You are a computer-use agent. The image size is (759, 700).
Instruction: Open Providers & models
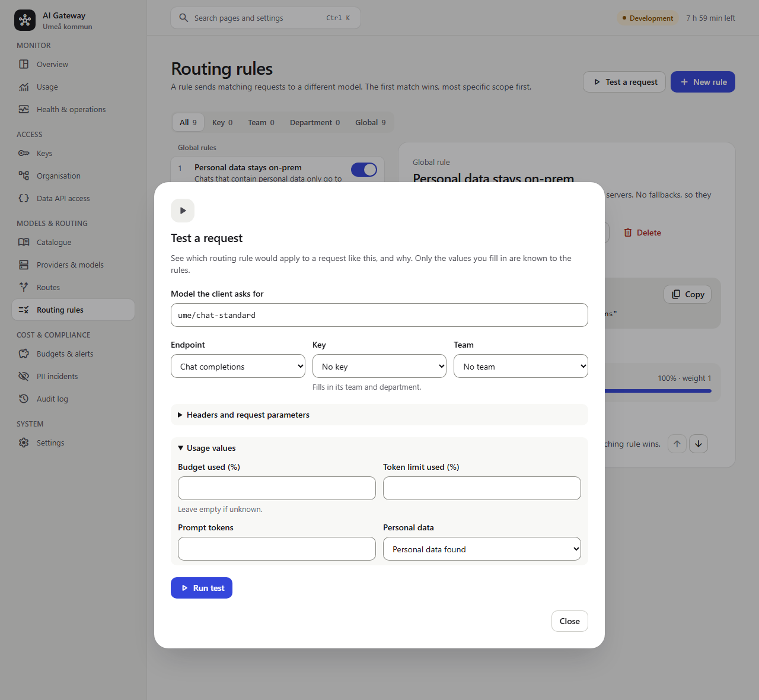(74, 265)
